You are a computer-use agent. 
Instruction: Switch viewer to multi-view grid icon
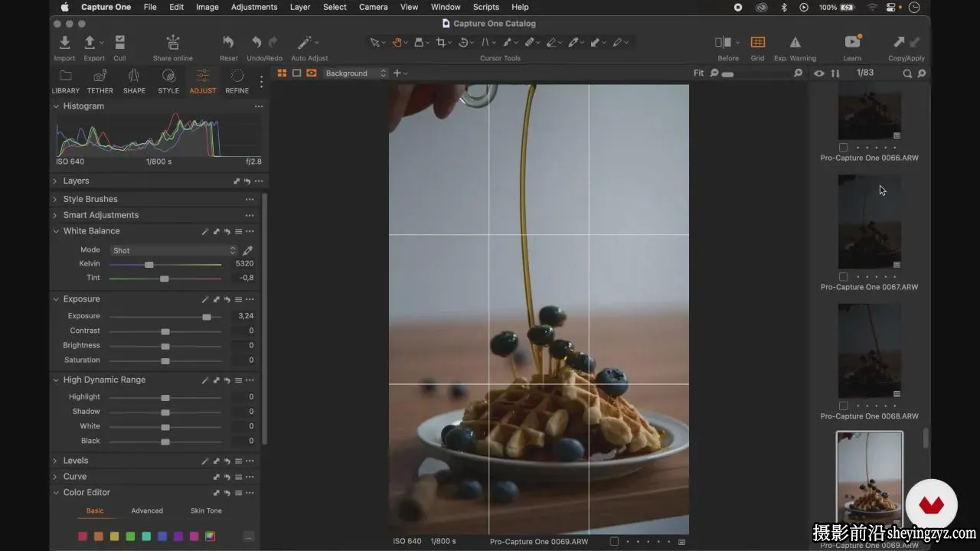pos(282,73)
